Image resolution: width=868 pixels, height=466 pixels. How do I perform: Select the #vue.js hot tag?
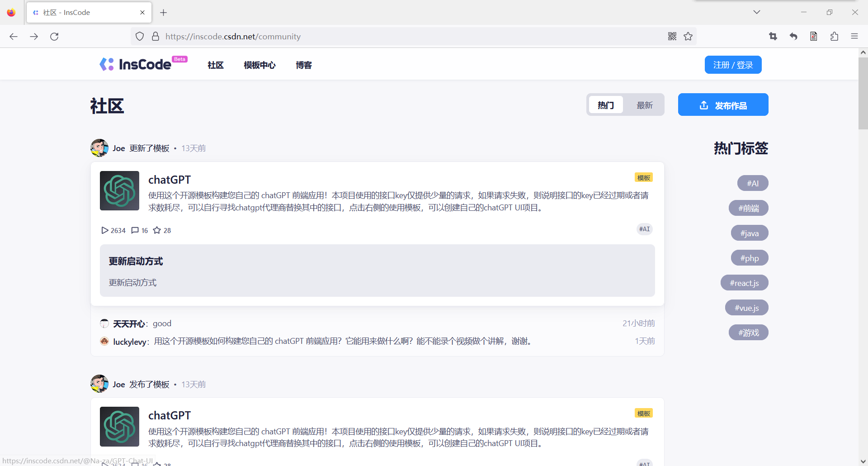(x=747, y=308)
